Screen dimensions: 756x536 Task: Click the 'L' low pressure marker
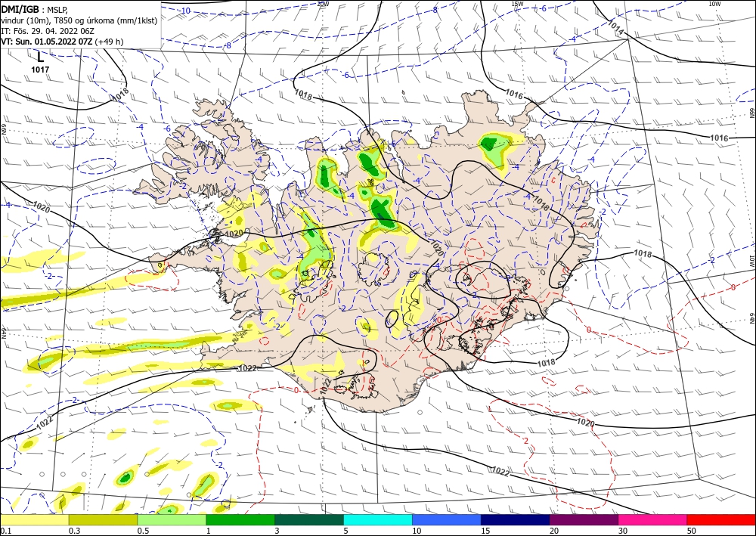tap(41, 57)
